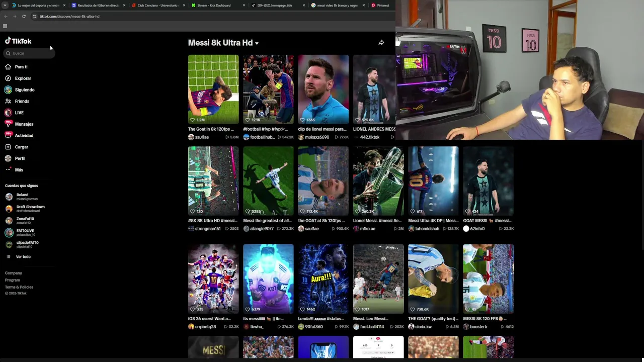Open 'THE GOAT? (quality test)' thumbnail
This screenshot has width=644, height=362.
click(433, 279)
